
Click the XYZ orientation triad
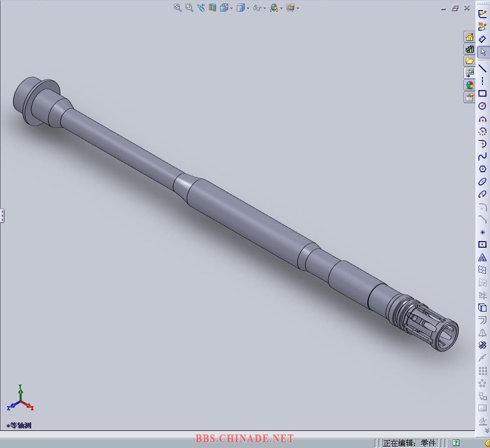20,398
